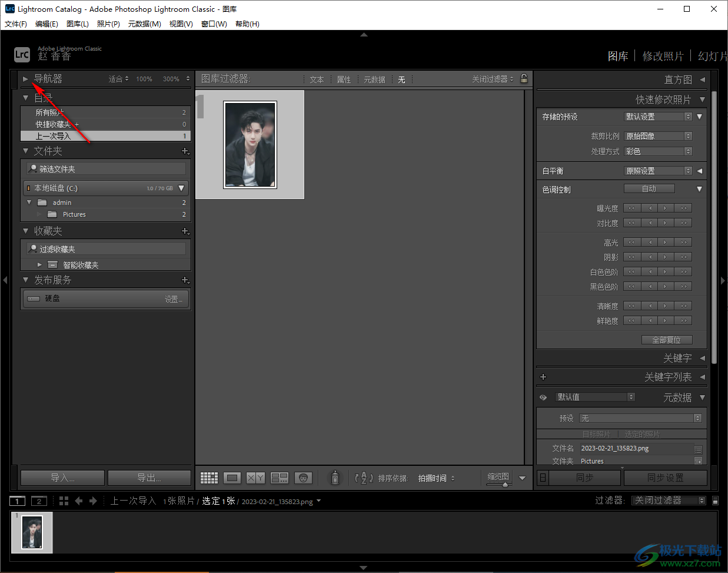Screen dimensions: 728x573
Task: Click the folder filter search magnifier
Action: click(33, 169)
